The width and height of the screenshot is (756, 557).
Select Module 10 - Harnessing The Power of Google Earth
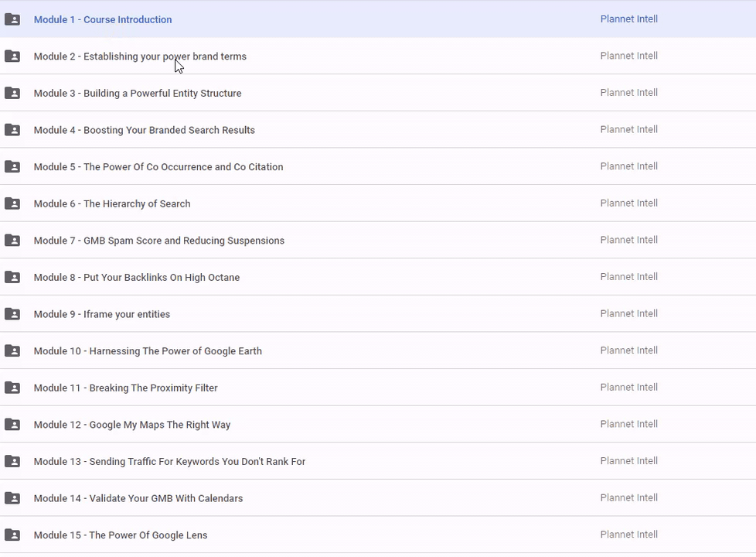[148, 351]
